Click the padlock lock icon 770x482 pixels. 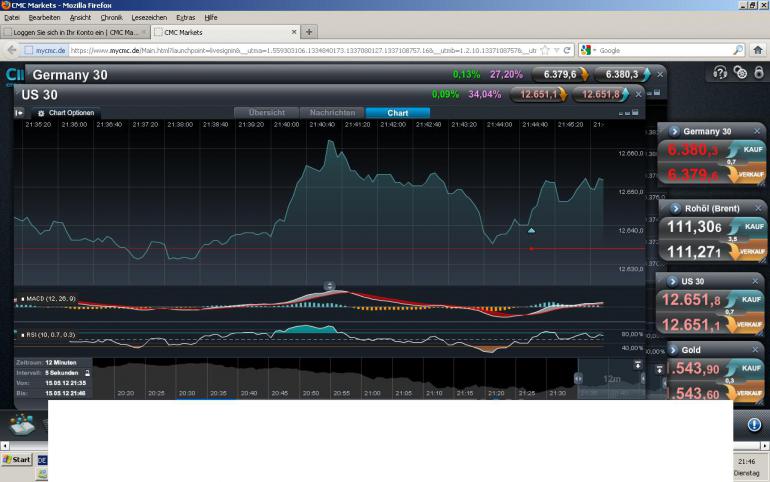759,72
